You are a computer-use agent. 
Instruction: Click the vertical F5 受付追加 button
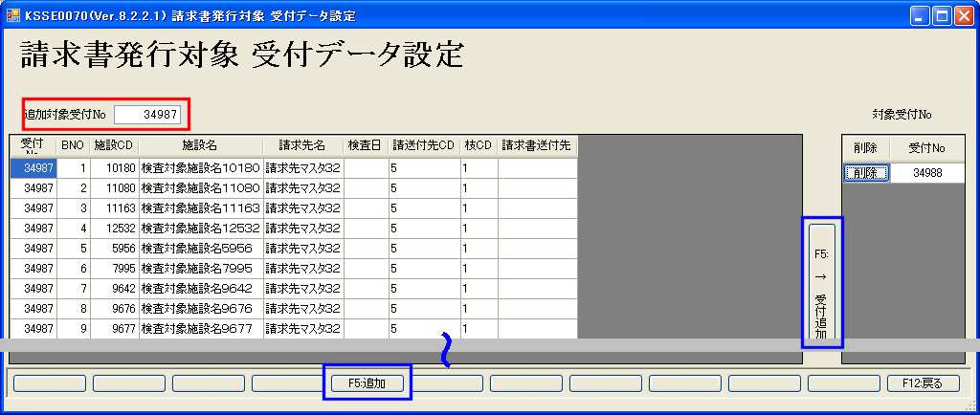coord(821,282)
